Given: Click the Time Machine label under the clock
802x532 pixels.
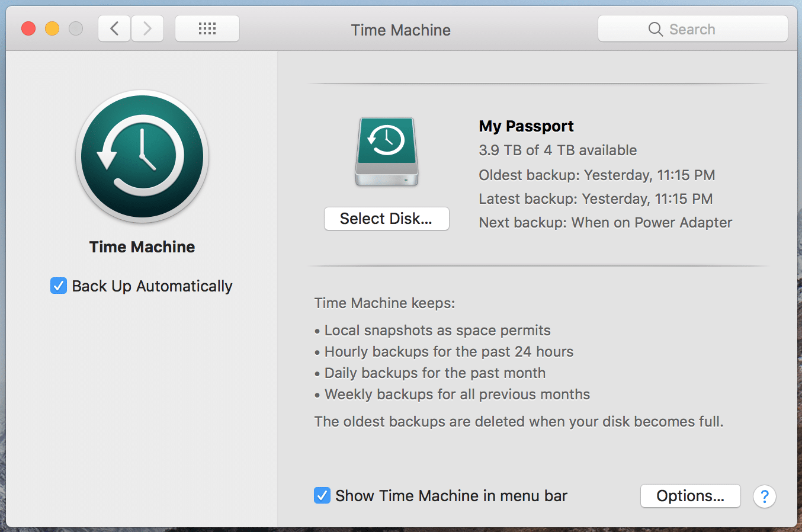Looking at the screenshot, I should (x=142, y=247).
